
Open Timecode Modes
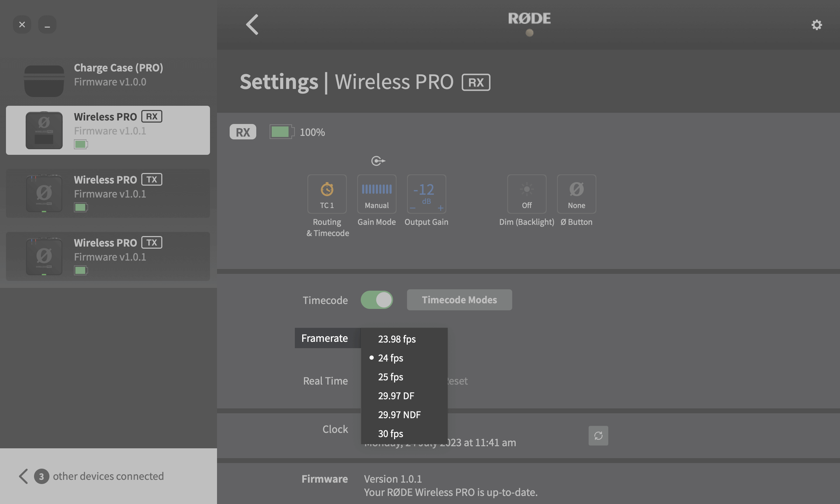459,300
